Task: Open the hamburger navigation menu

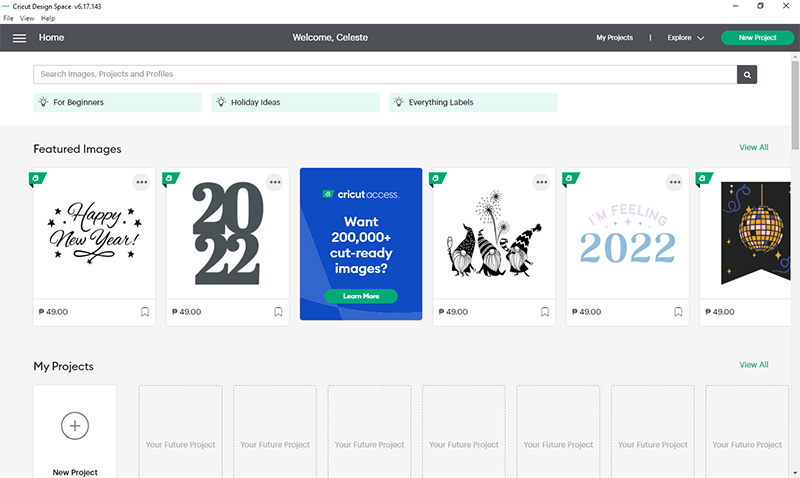Action: [19, 38]
